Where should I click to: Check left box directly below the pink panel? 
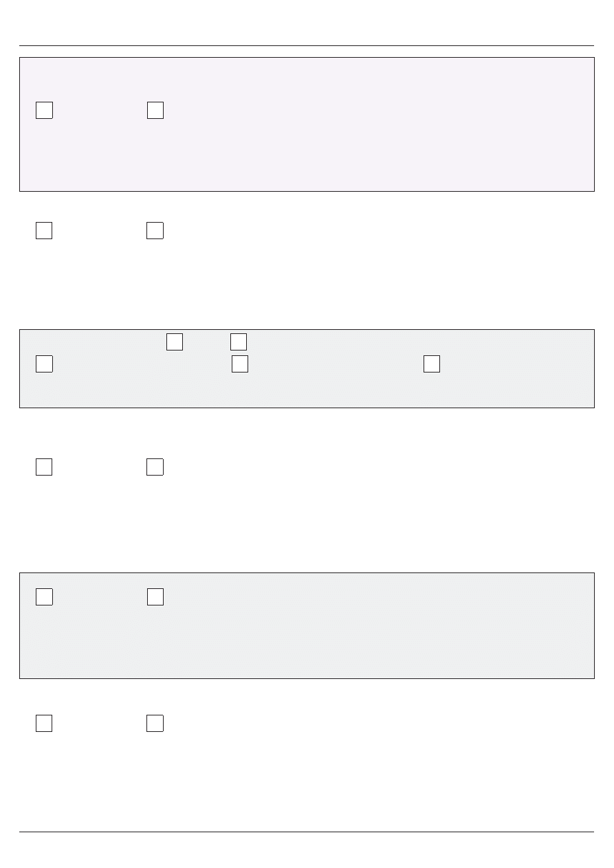click(44, 230)
